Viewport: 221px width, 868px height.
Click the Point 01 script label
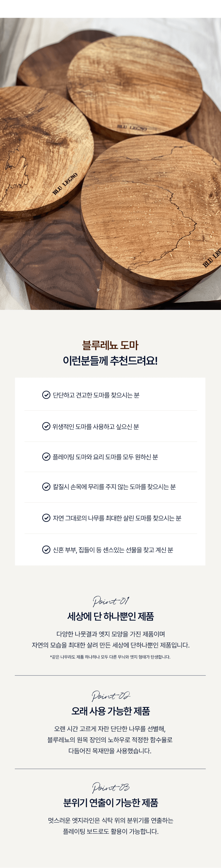click(x=111, y=601)
